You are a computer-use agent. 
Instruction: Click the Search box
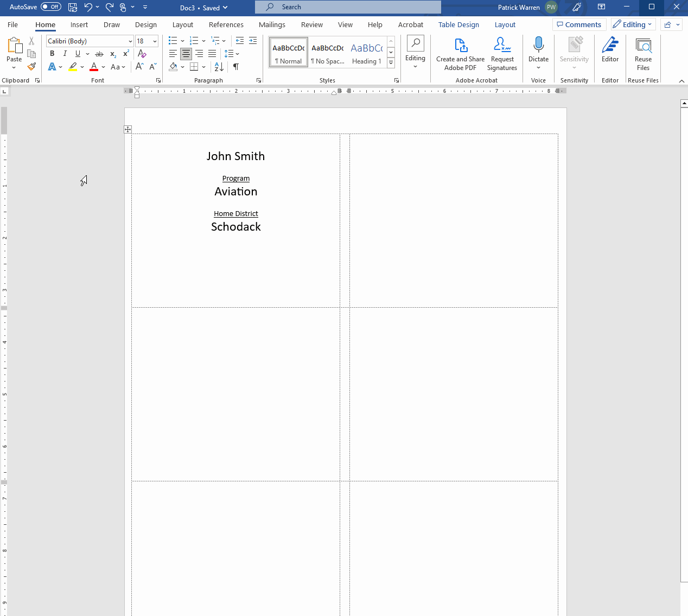[x=348, y=7]
